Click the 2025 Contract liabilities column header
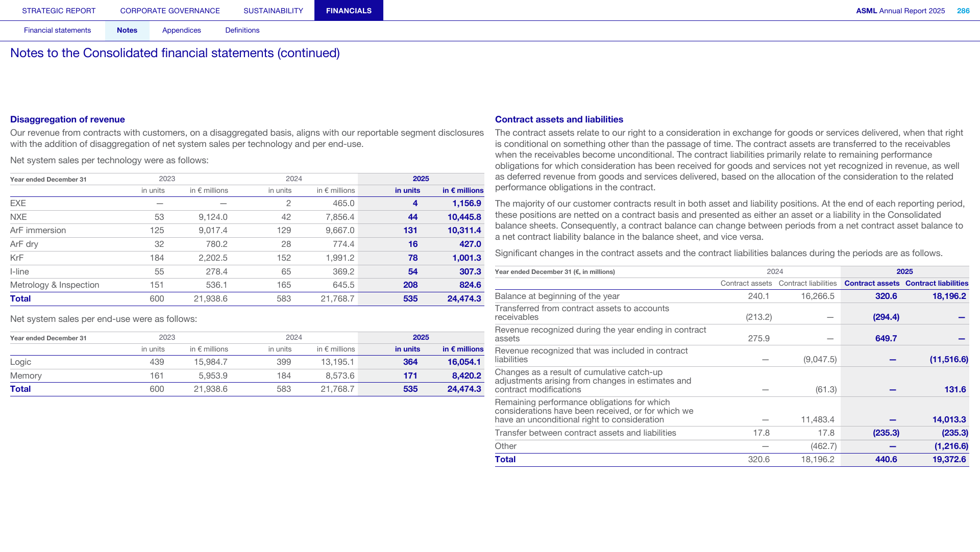The image size is (980, 552). click(937, 284)
